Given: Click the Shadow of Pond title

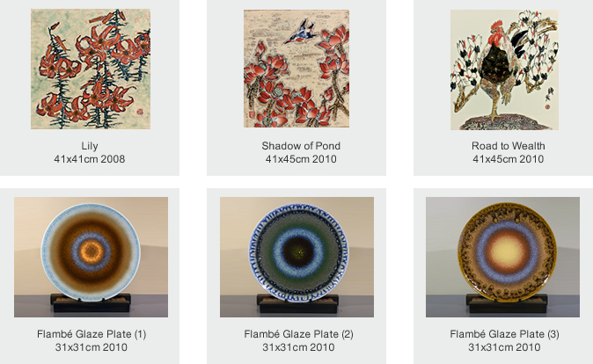Looking at the screenshot, I should pos(301,146).
